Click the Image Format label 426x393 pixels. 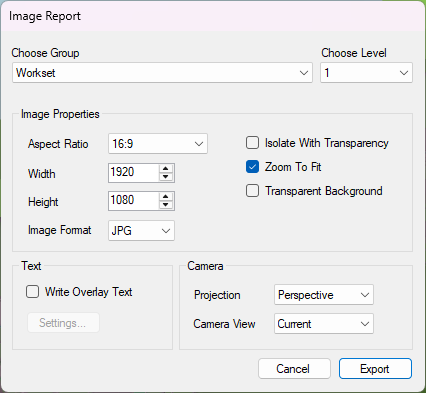pos(59,230)
